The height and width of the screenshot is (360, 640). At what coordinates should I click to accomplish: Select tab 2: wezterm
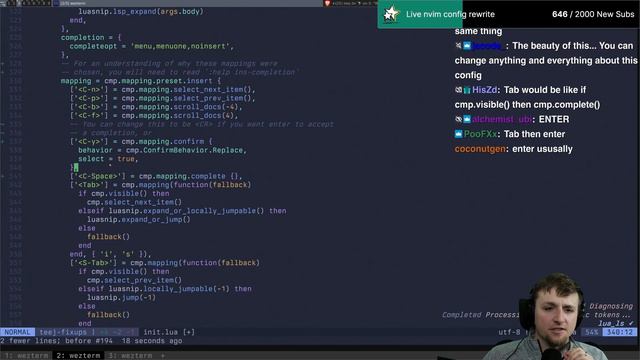point(78,356)
